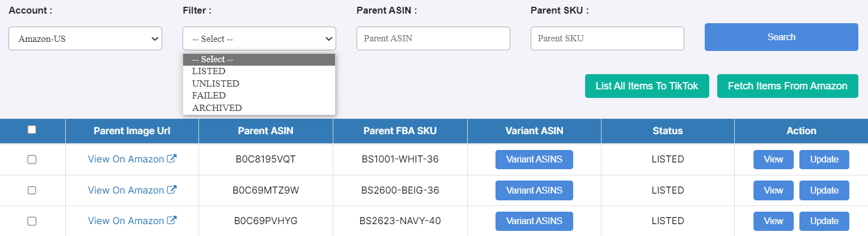Focus the Parent SKU input field

(607, 38)
